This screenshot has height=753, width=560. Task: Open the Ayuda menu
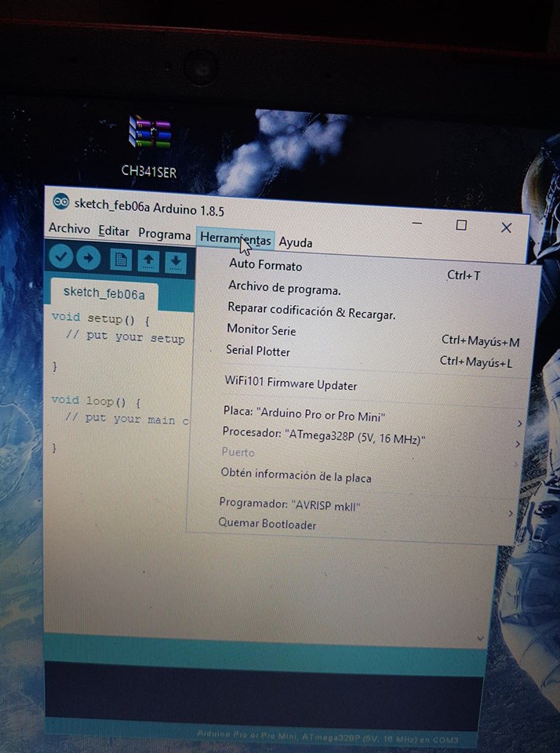point(296,242)
